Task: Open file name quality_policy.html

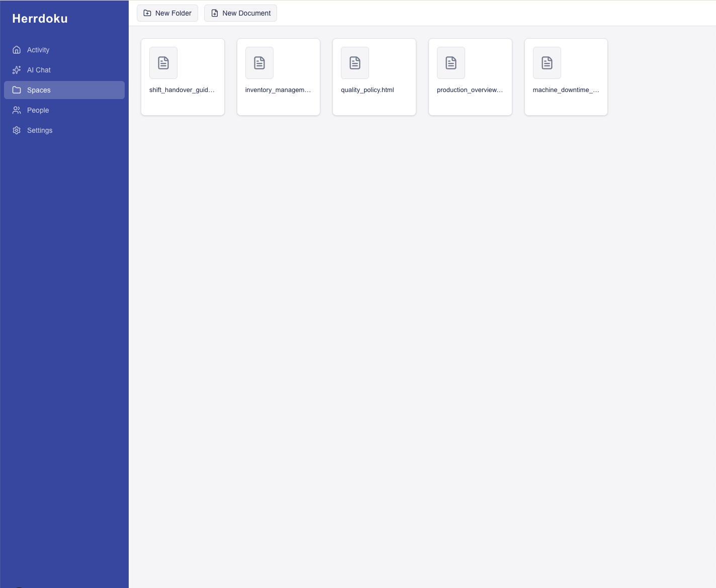Action: (367, 90)
